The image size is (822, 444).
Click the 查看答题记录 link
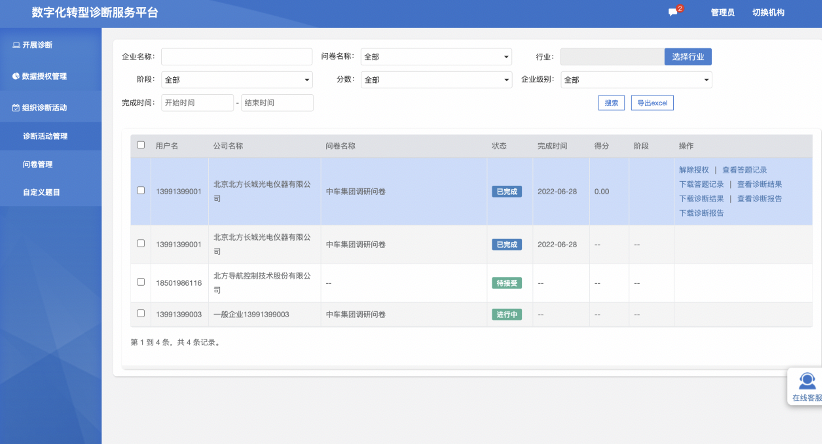pos(744,170)
